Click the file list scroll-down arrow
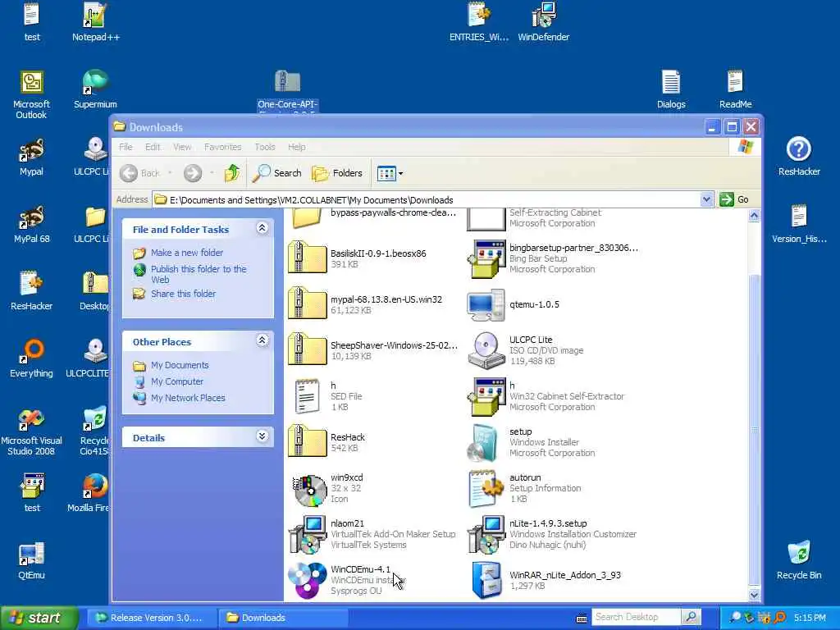 pyautogui.click(x=754, y=594)
